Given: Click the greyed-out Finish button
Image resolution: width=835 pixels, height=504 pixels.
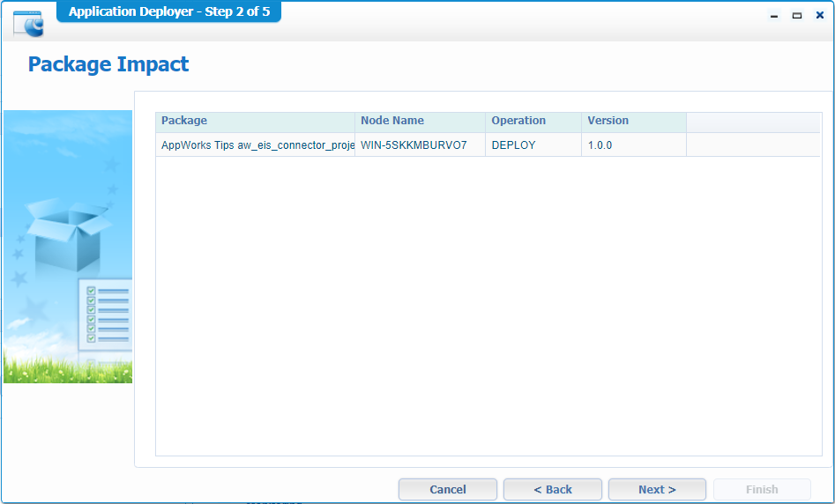Looking at the screenshot, I should tap(762, 490).
